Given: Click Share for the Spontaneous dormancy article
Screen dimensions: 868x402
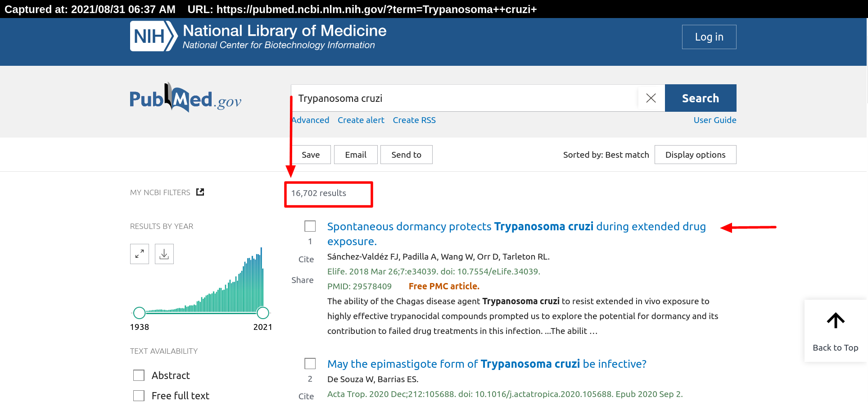Looking at the screenshot, I should pyautogui.click(x=303, y=280).
